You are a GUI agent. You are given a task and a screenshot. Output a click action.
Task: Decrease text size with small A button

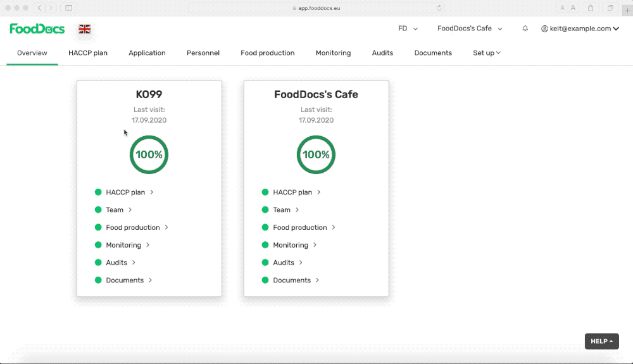pos(562,8)
